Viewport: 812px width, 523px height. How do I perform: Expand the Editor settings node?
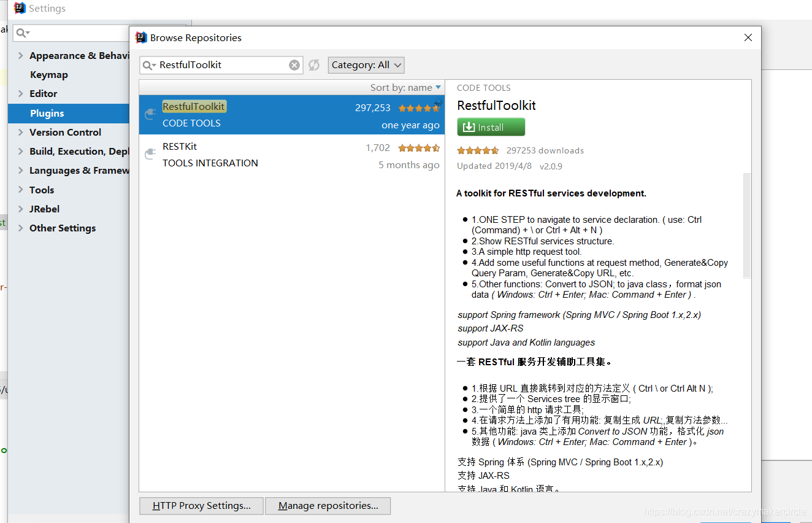click(x=20, y=93)
